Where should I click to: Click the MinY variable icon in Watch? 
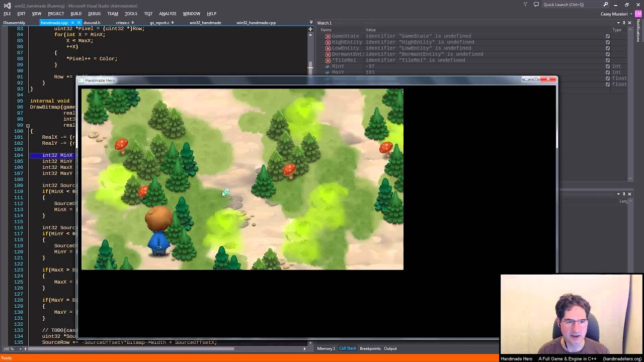point(328,66)
